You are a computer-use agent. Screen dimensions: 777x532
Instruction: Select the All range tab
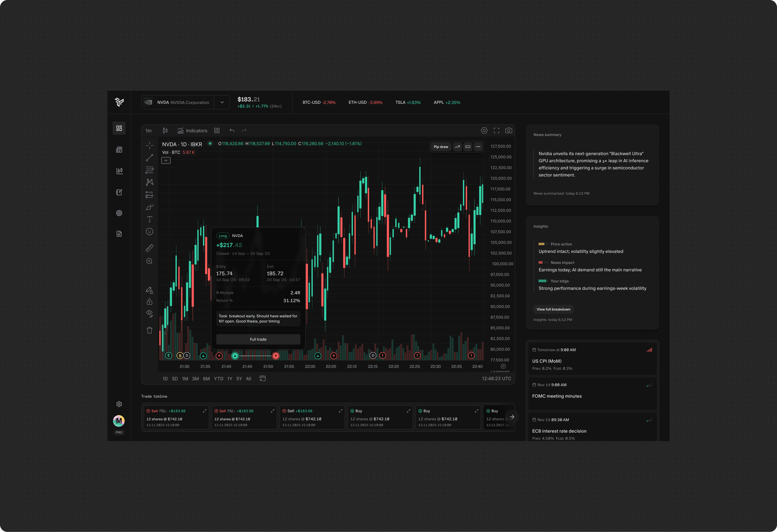click(x=249, y=379)
